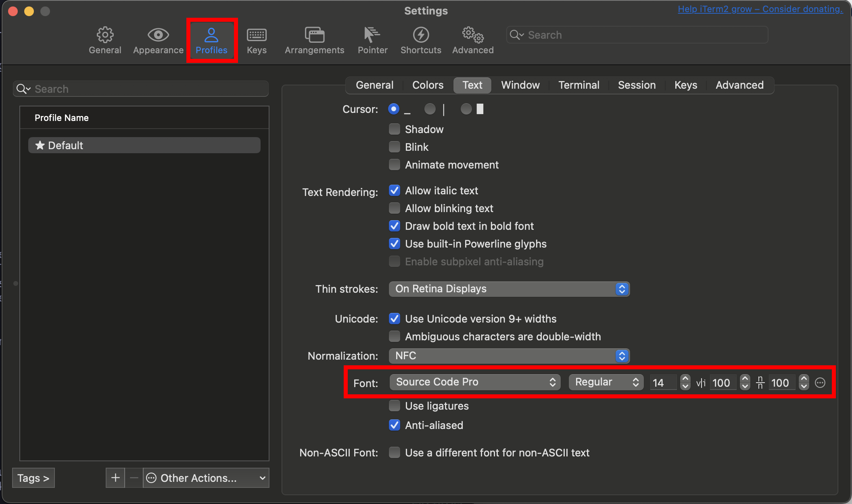This screenshot has width=852, height=504.
Task: Click the font options ellipsis icon
Action: 820,383
